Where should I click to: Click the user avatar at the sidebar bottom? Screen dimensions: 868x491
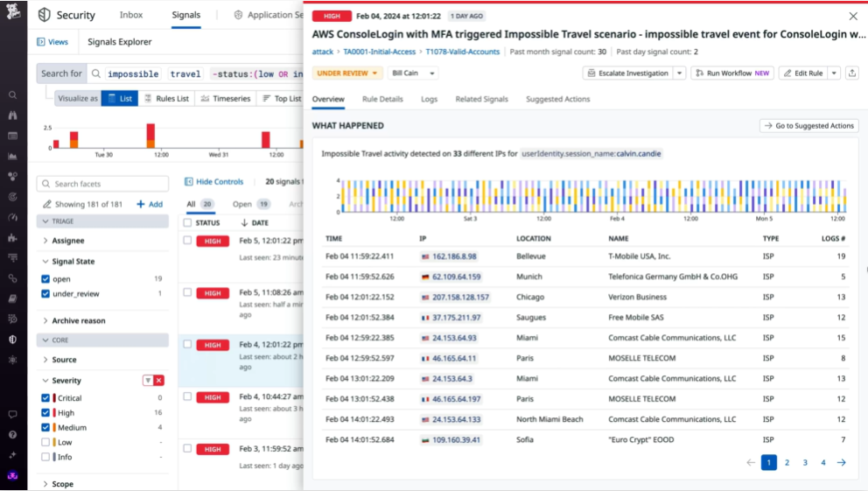point(13,475)
